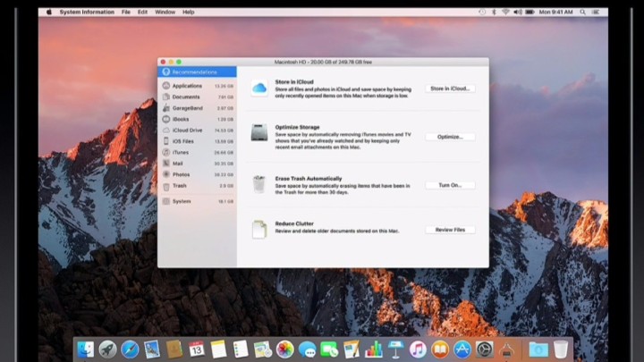Select iBooks in the storage sidebar
The height and width of the screenshot is (362, 644).
click(x=197, y=119)
